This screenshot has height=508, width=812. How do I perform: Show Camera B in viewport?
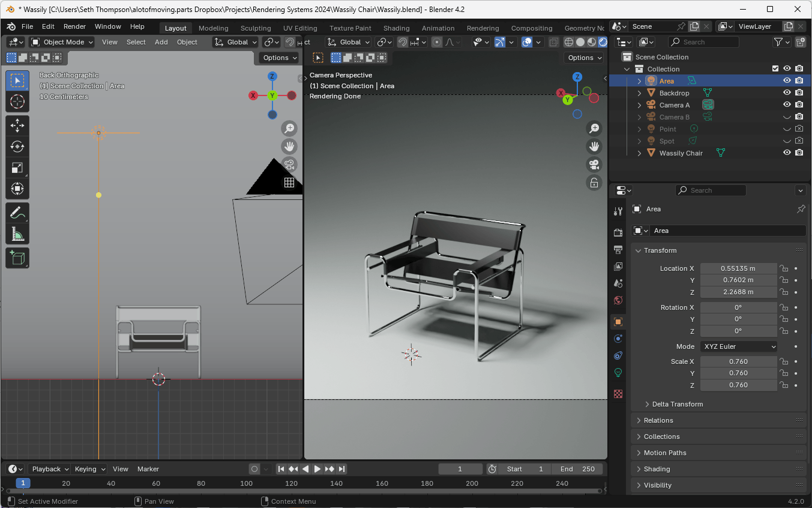point(787,116)
